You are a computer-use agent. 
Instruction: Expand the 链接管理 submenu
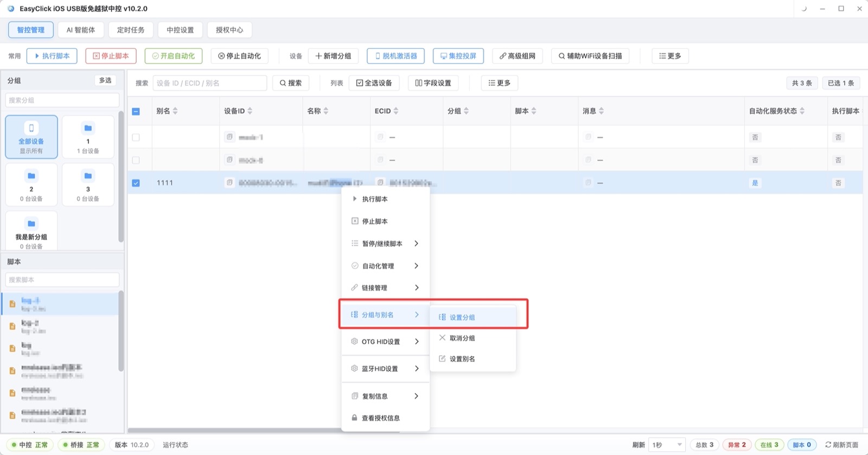(x=385, y=287)
